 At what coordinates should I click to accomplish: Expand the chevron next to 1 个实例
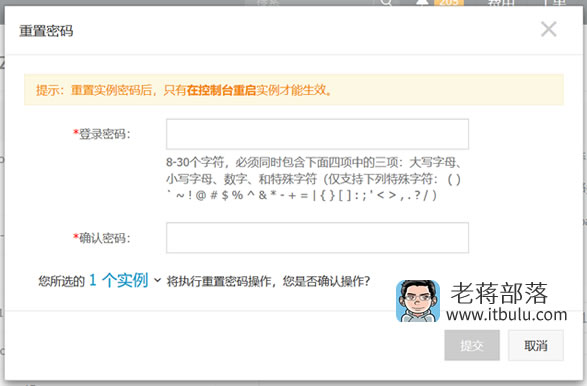pyautogui.click(x=158, y=280)
